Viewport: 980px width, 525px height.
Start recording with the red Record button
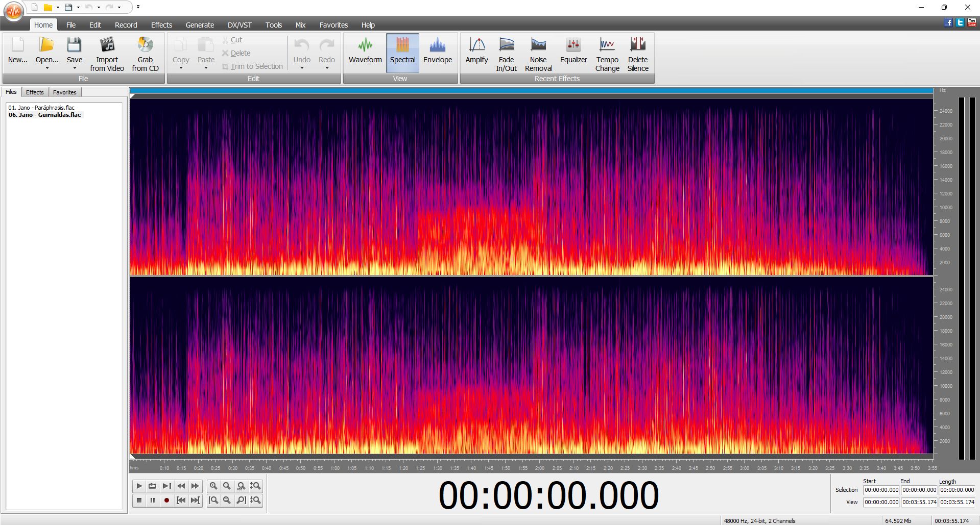[166, 500]
